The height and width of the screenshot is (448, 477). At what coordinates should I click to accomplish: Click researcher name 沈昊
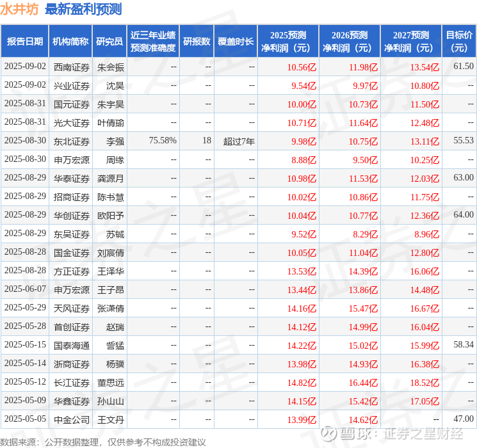115,86
